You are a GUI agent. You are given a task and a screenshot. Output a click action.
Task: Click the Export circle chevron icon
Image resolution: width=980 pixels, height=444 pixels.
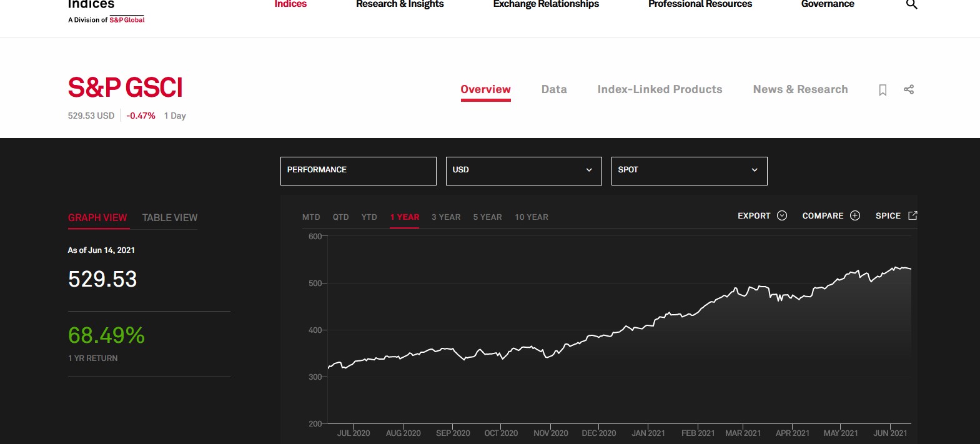(781, 215)
